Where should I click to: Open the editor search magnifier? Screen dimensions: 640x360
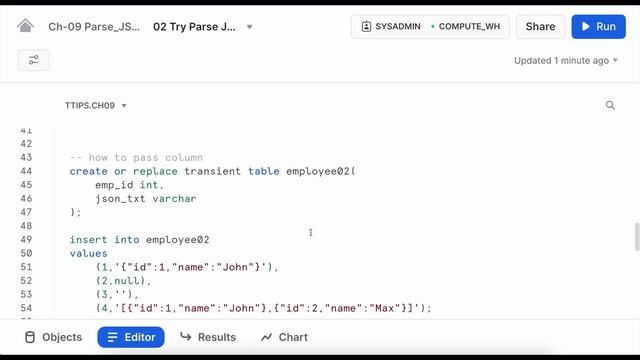tap(610, 105)
